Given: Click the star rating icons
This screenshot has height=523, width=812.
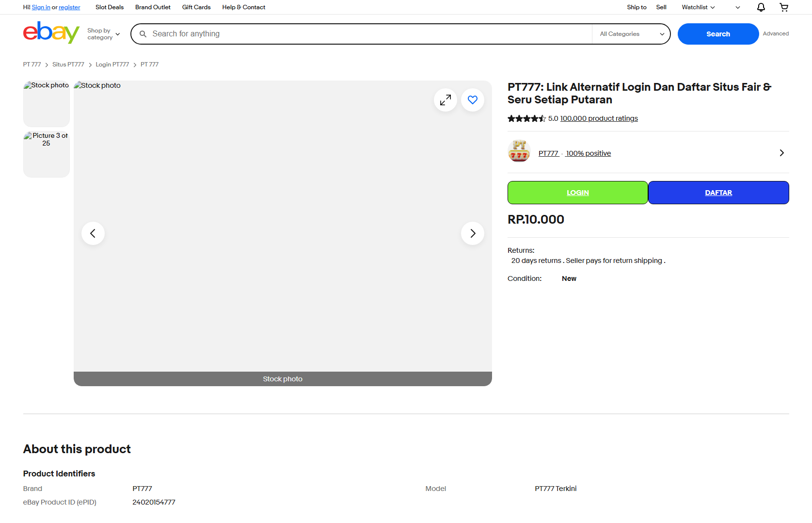Looking at the screenshot, I should [x=527, y=118].
